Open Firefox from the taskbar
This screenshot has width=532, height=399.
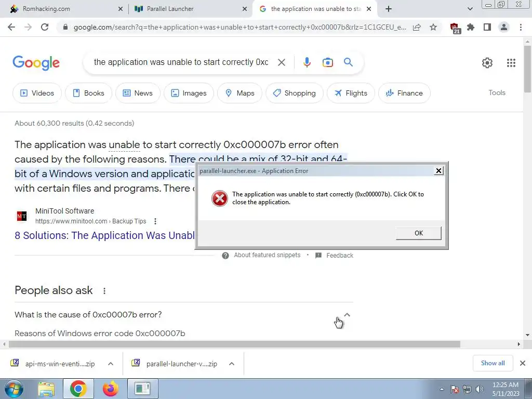click(111, 389)
